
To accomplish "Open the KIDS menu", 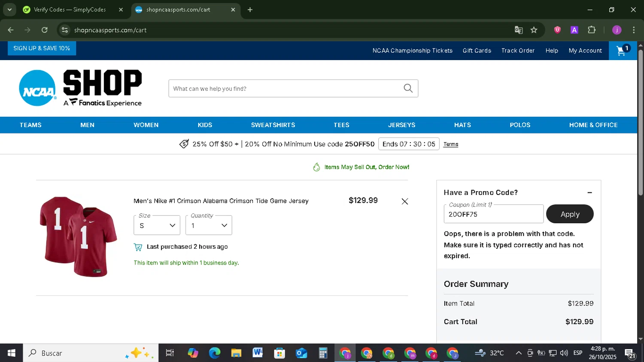I will pos(205,125).
